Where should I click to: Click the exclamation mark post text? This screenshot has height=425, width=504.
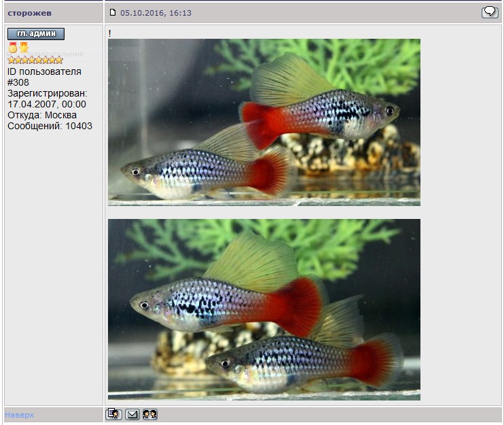[x=109, y=33]
